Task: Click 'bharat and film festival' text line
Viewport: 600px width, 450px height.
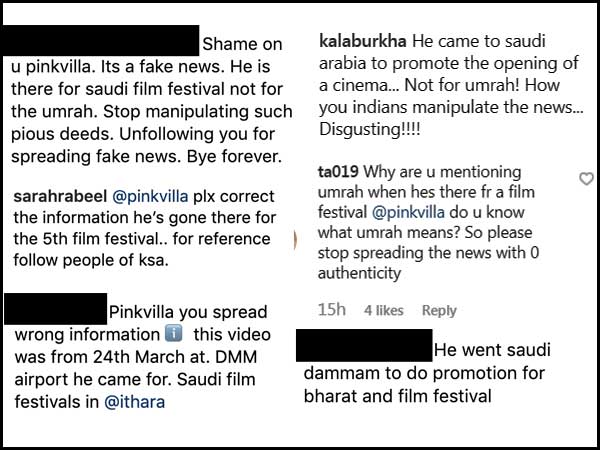Action: point(398,396)
